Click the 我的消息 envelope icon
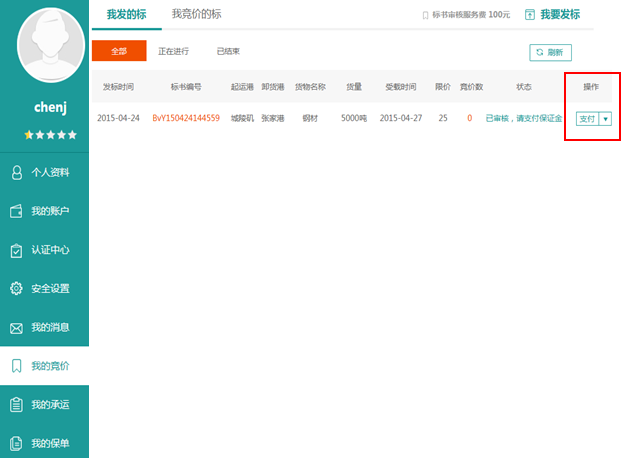The width and height of the screenshot is (621, 458). point(16,328)
